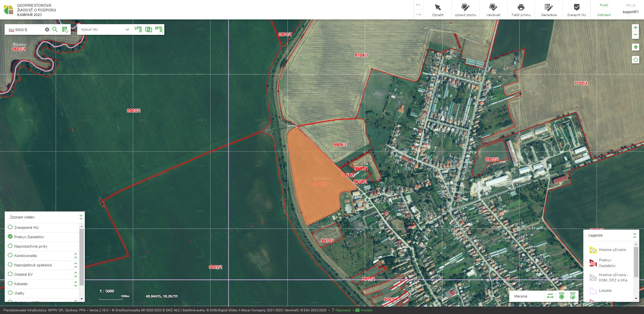Click the legend scrollbar up arrow
The width and height of the screenshot is (644, 314).
(636, 245)
